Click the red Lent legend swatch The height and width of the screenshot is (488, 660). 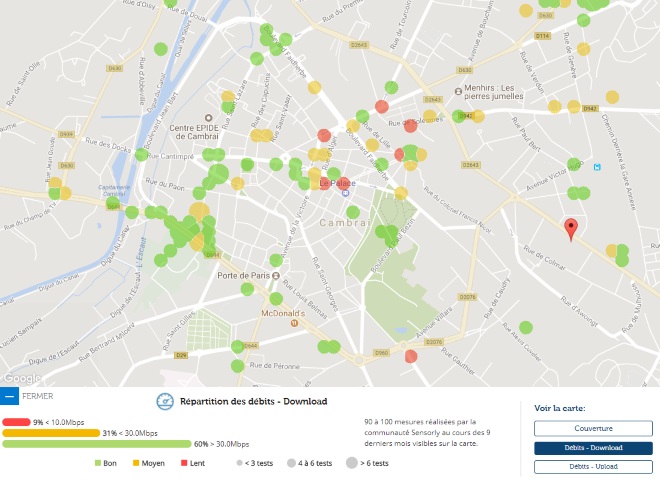184,463
